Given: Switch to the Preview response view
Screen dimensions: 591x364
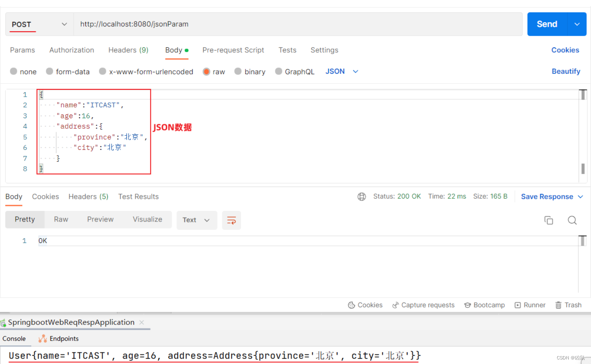Looking at the screenshot, I should click(100, 219).
